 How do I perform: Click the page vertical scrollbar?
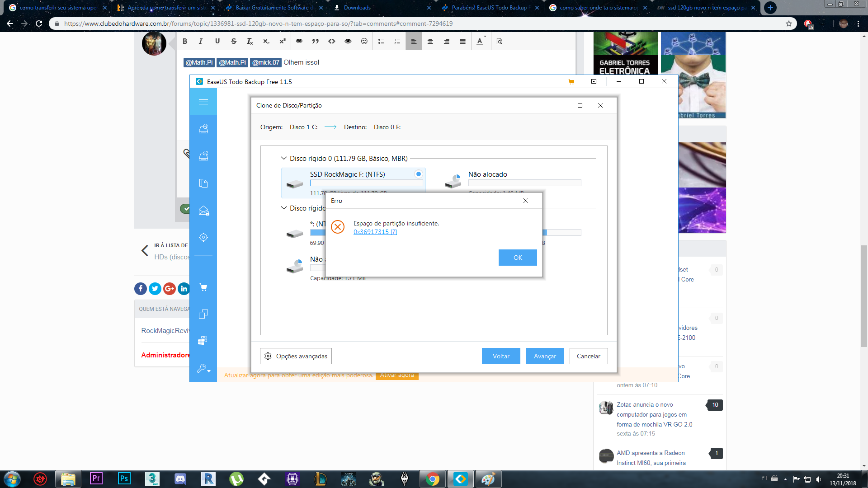(864, 296)
